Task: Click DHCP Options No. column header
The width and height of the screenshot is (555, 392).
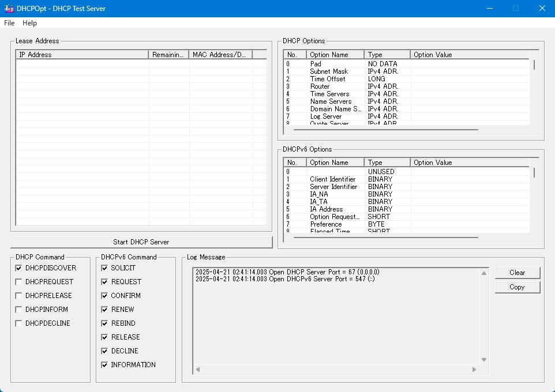Action: click(x=295, y=55)
